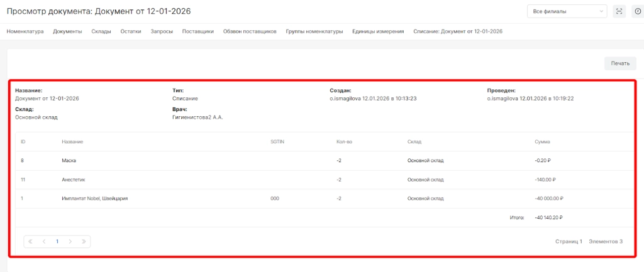This screenshot has width=644, height=272.
Task: Jump to last page in pagination
Action: pyautogui.click(x=84, y=241)
